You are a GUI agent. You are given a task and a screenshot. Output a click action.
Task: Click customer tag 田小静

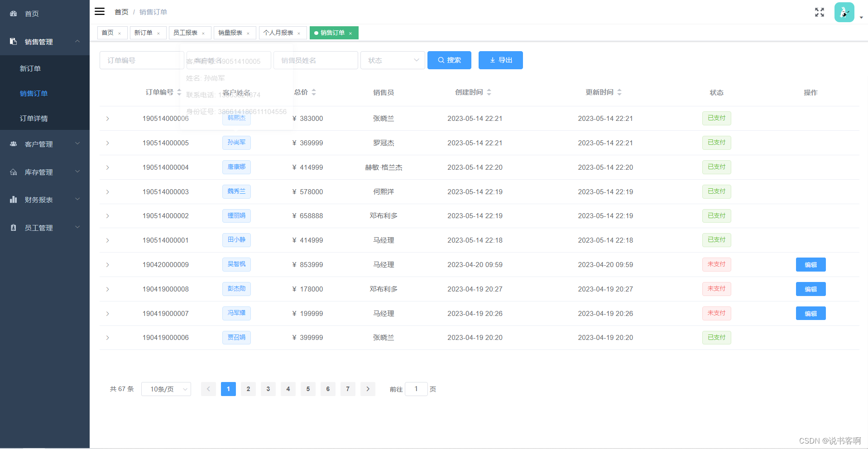click(236, 240)
